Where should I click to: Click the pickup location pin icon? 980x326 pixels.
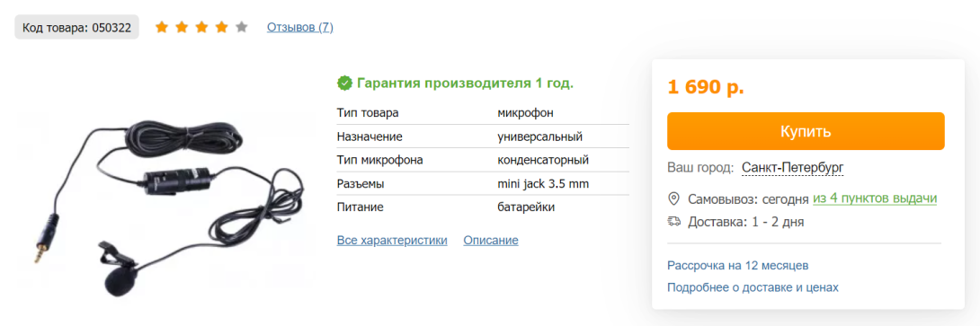point(673,199)
